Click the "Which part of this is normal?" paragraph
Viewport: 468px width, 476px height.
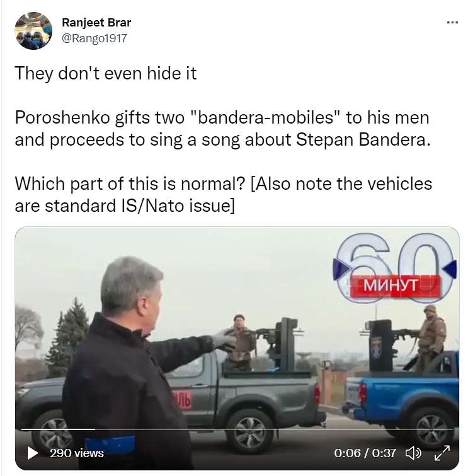[x=223, y=195]
